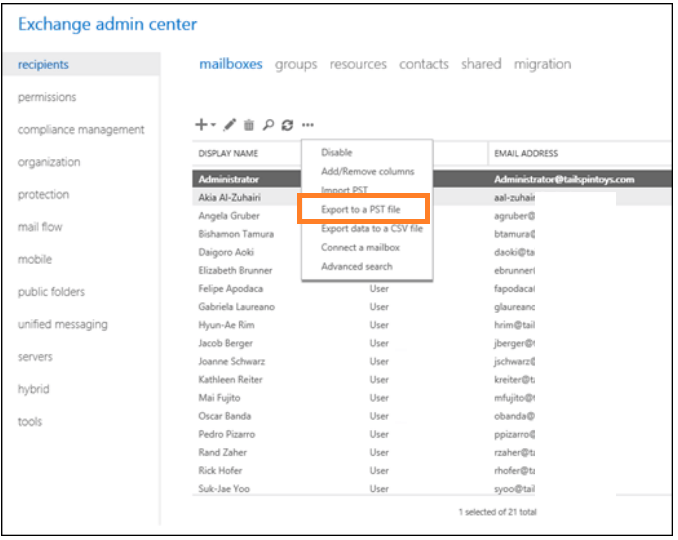
Task: Click the Exchange admin center title
Action: (107, 24)
